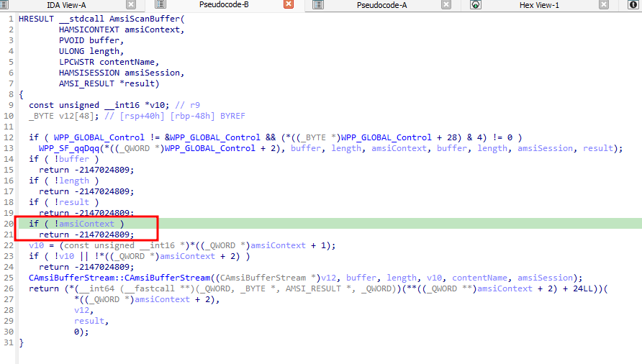642x364 pixels.
Task: Click the Pseudocode-B tab icon
Action: [159, 5]
